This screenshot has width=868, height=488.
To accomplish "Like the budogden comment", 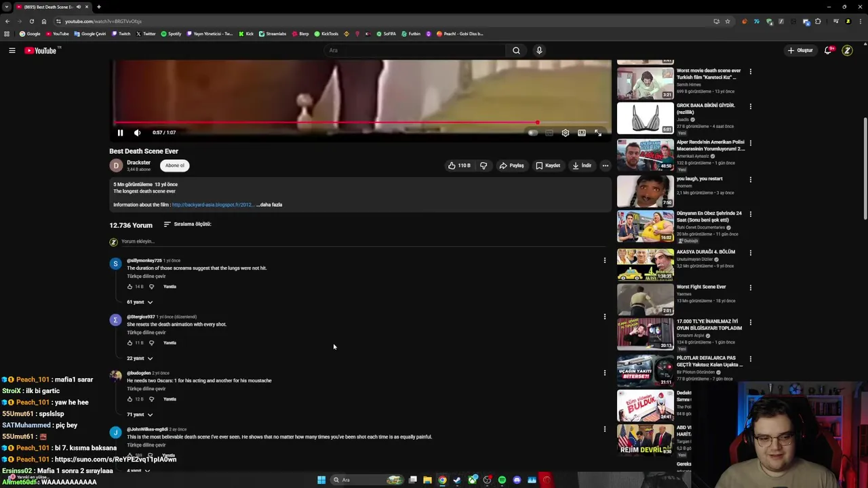I will (x=130, y=399).
